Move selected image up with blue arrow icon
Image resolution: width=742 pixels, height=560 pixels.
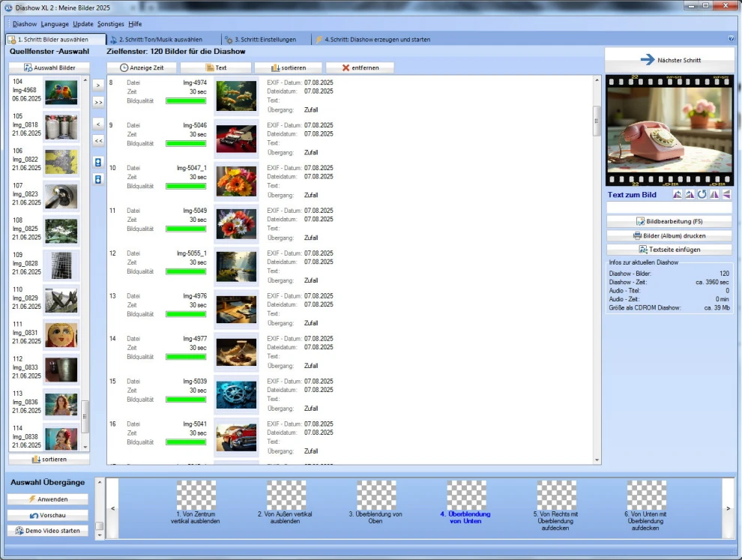coord(97,162)
